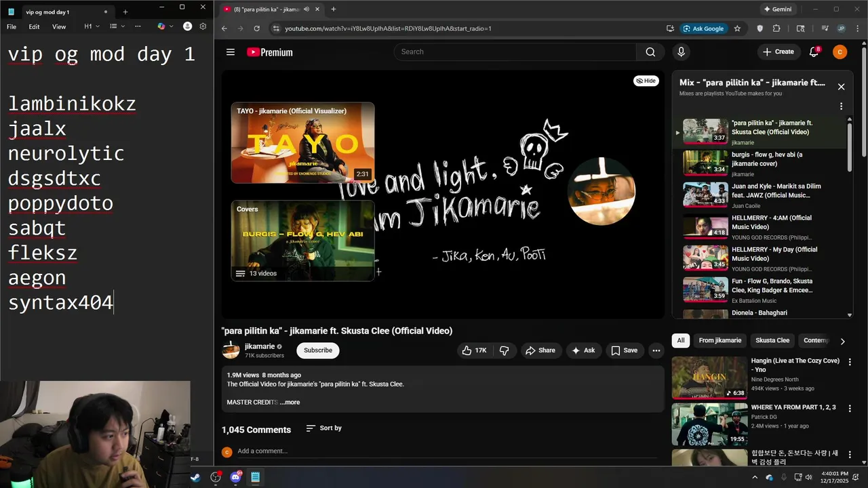
Task: Open TAYO Official Visualizer end card
Action: [x=302, y=143]
